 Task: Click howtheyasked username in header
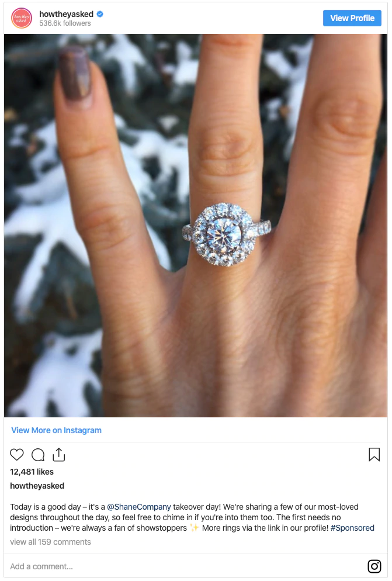coord(67,14)
